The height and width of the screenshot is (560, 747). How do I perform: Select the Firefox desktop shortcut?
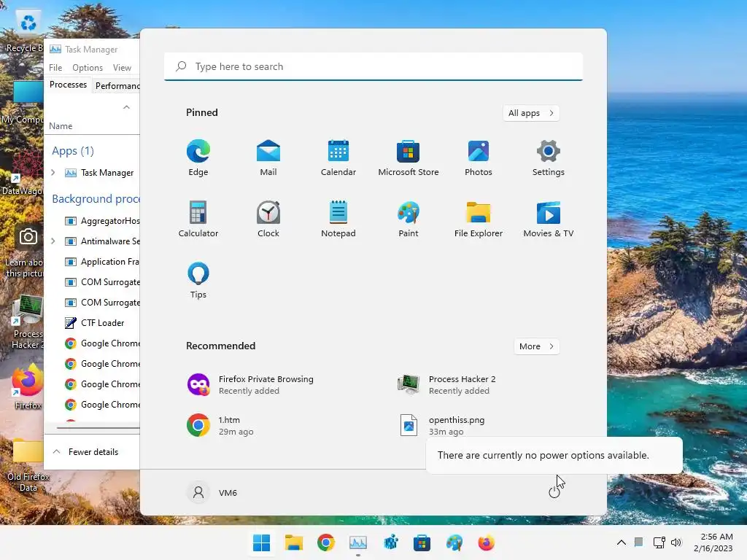tap(28, 386)
